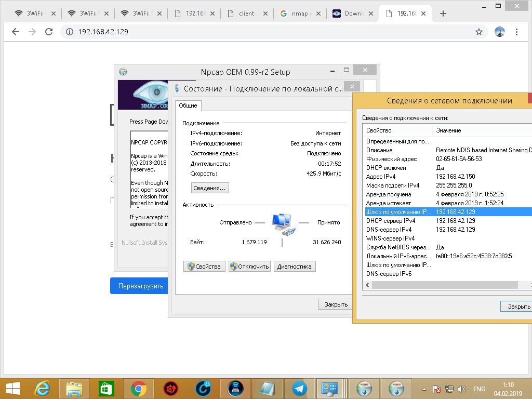Show hidden tray icons arrow
The image size is (532, 399).
tap(424, 389)
